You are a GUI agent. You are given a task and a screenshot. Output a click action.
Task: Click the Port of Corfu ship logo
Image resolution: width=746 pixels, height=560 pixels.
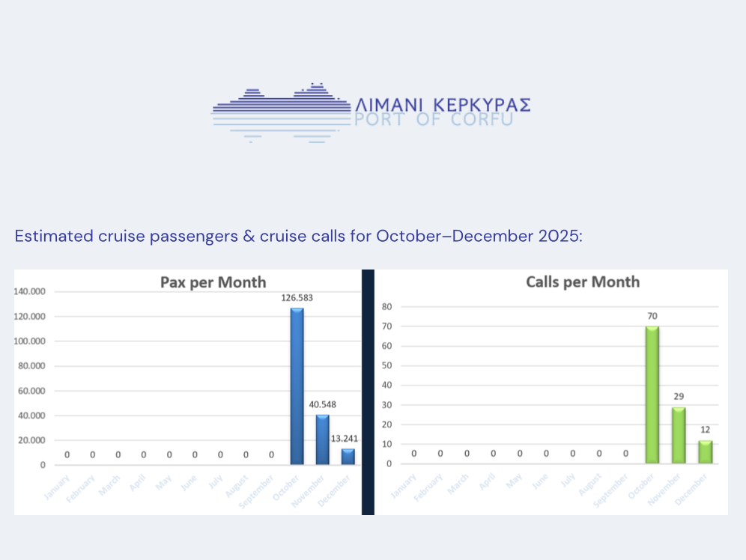[282, 112]
